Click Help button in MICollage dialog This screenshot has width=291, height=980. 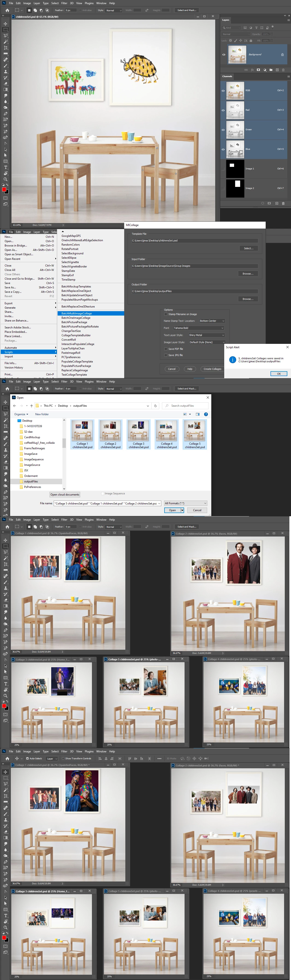click(190, 369)
